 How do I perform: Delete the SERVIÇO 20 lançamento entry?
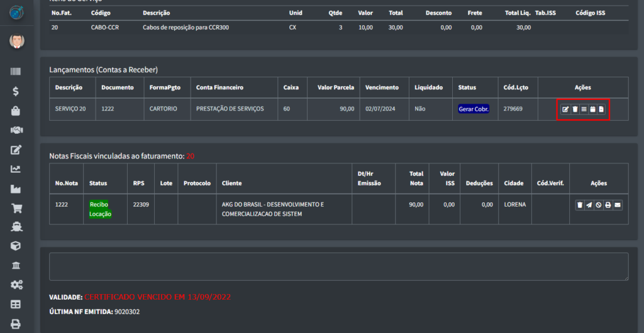click(575, 109)
